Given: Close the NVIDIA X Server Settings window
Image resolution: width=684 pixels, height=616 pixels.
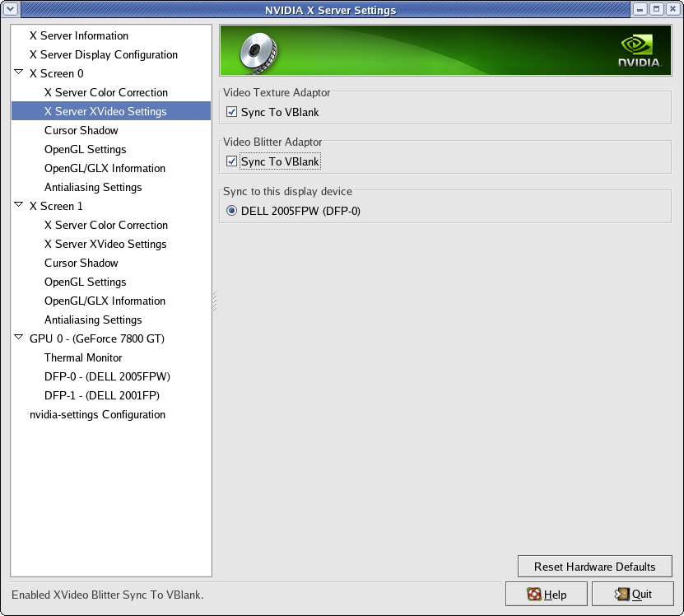Looking at the screenshot, I should (x=673, y=9).
